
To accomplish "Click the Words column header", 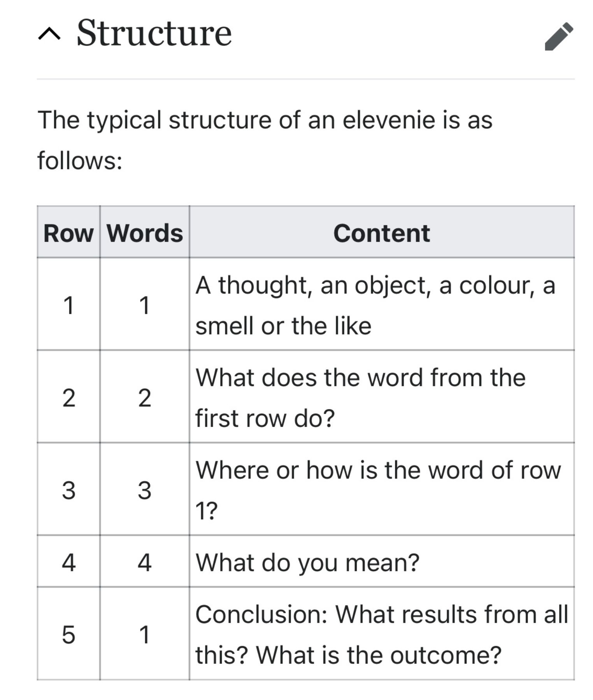I will (145, 233).
